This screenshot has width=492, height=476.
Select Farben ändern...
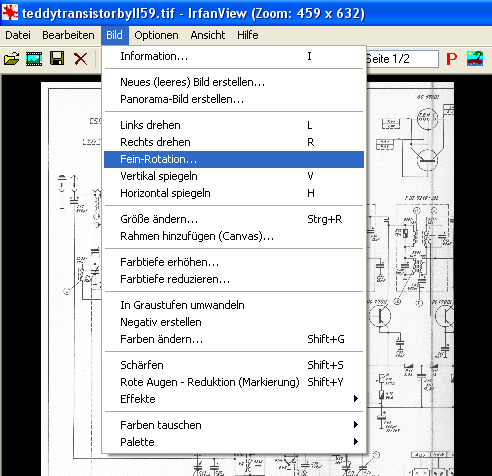pos(234,339)
